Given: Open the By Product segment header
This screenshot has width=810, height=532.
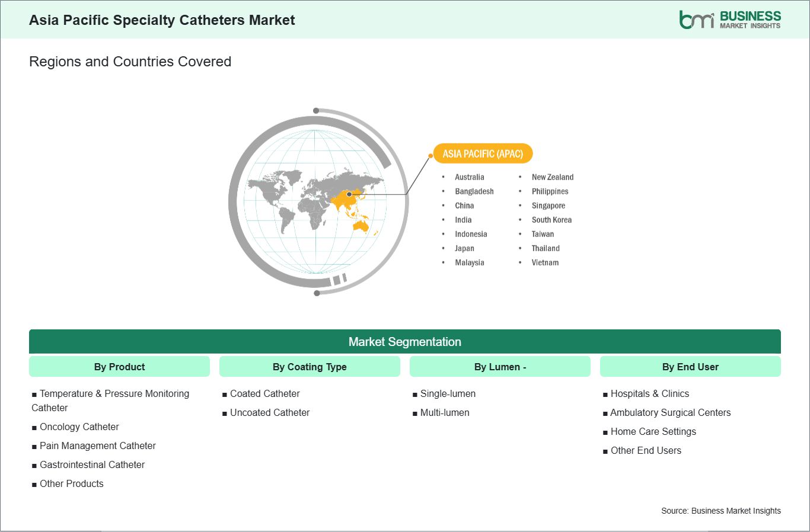Looking at the screenshot, I should (119, 367).
